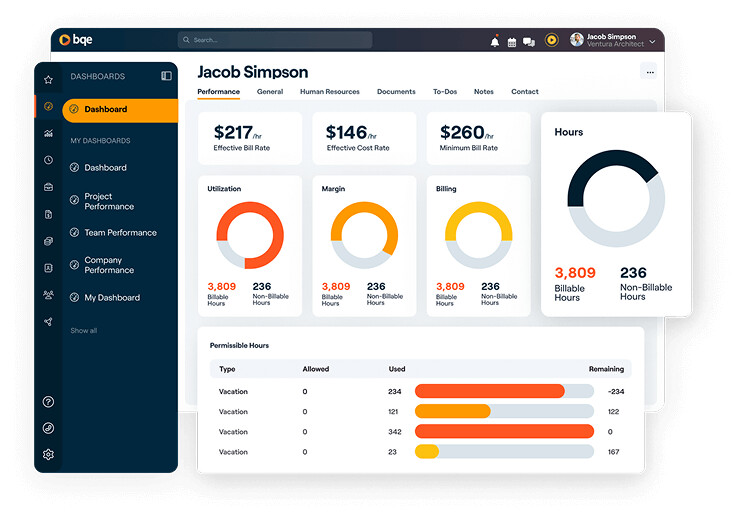Collapse the Dashboards side panel

[166, 76]
